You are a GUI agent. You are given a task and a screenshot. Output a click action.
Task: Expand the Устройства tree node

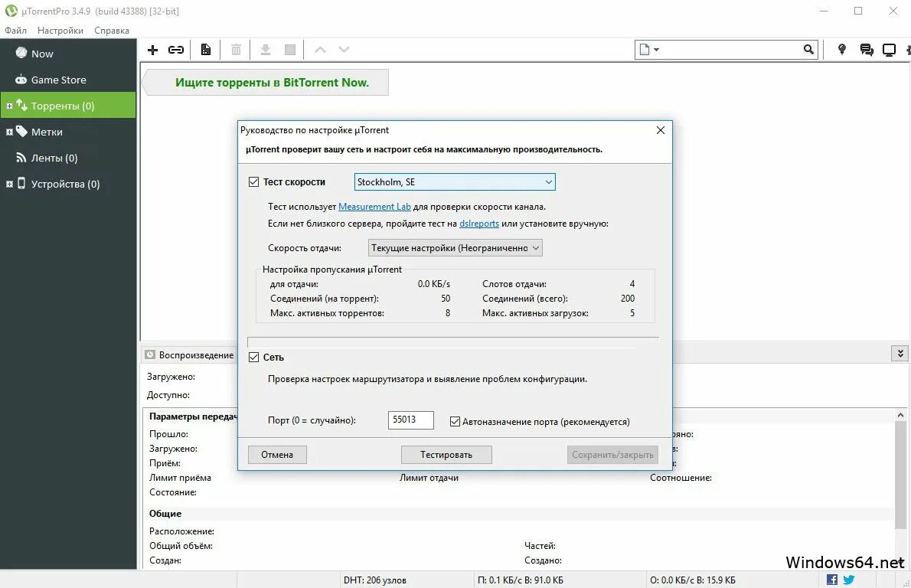coord(9,185)
